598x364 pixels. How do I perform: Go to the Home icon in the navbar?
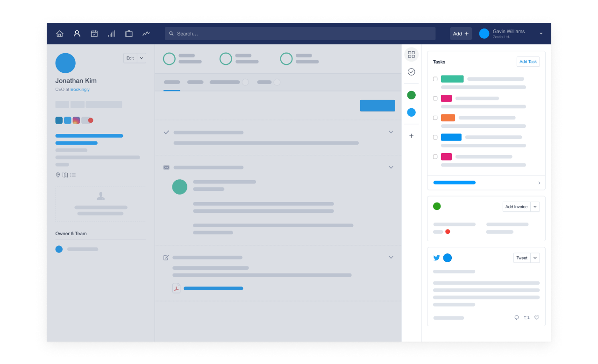60,34
